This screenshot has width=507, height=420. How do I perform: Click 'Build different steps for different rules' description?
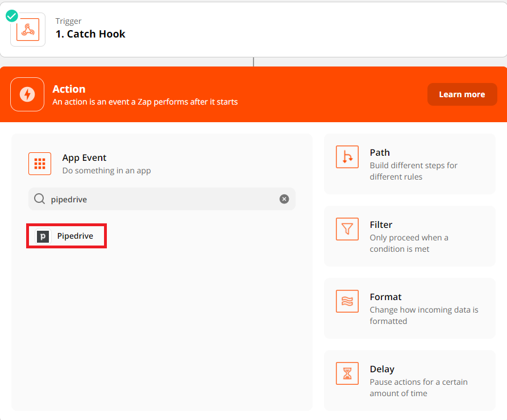[x=414, y=171]
